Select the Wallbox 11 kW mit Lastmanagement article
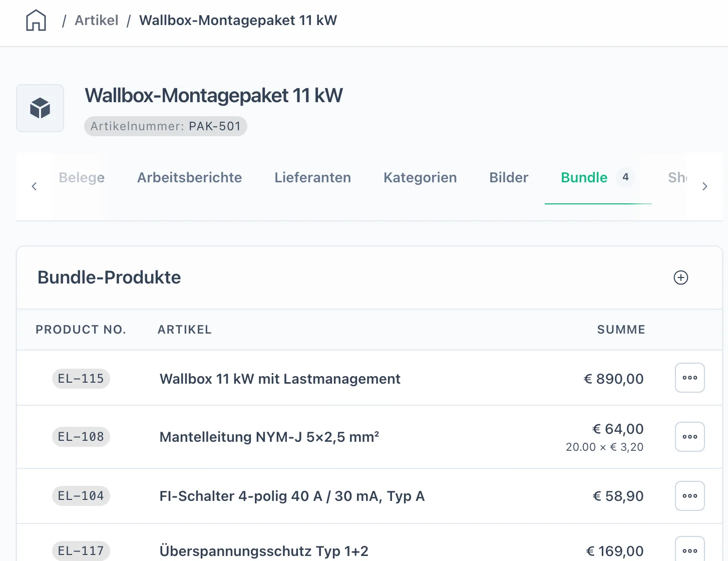Screen dimensions: 728x561 [x=280, y=379]
